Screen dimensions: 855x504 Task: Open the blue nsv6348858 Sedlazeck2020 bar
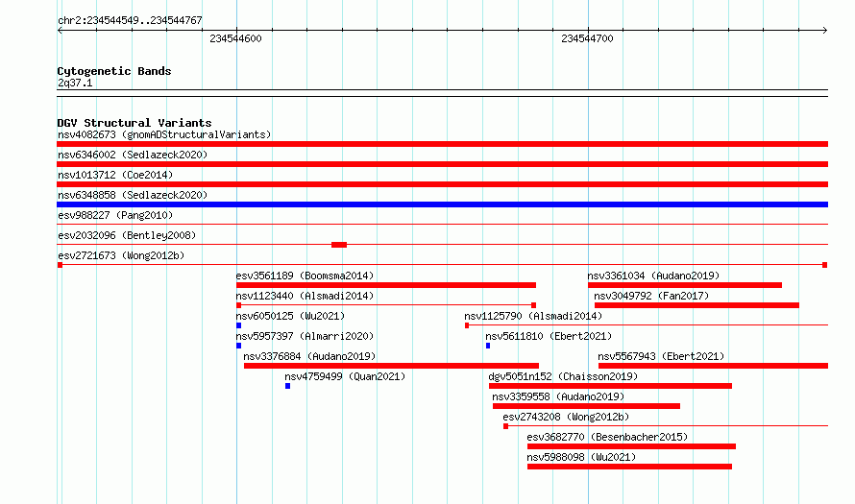[442, 204]
